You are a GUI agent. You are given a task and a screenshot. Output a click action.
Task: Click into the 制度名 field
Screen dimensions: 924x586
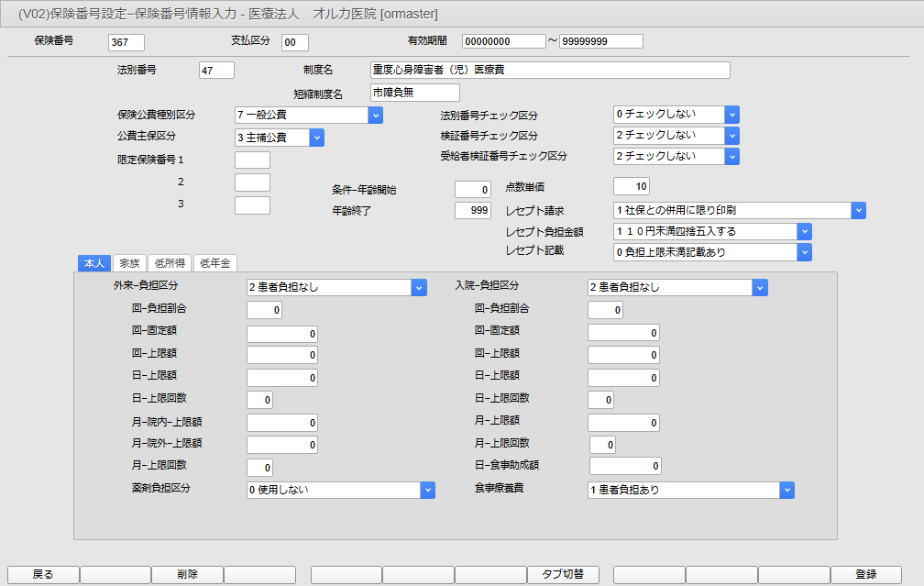(x=550, y=70)
